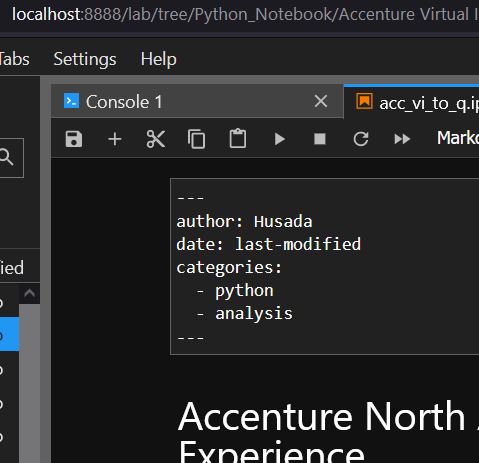Click the Console 1 terminal icon
This screenshot has width=479, height=463.
click(71, 101)
